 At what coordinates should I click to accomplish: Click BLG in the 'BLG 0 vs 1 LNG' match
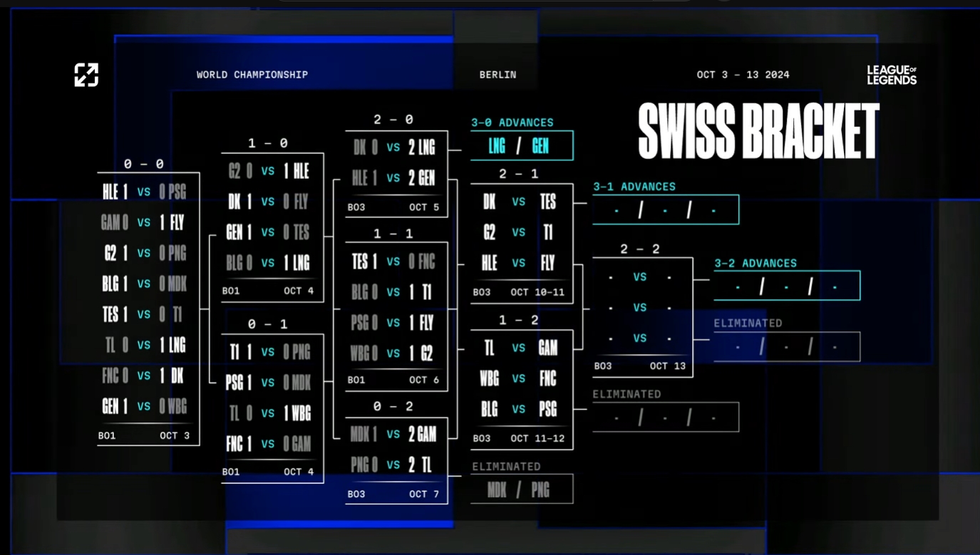(x=234, y=263)
